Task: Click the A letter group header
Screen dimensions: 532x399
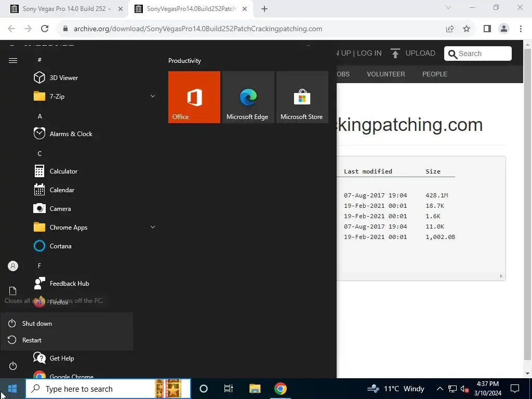Action: point(39,116)
